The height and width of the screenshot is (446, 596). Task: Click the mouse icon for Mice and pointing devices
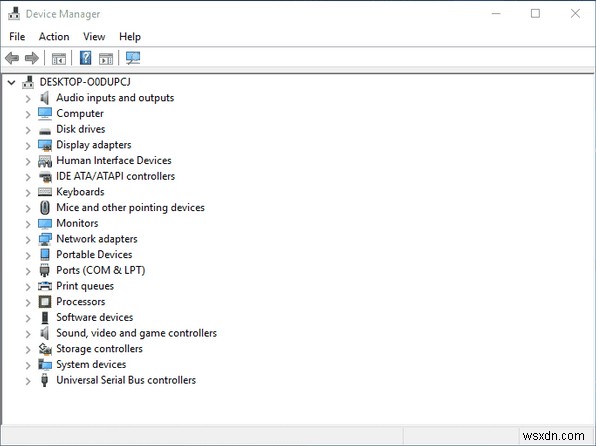[45, 208]
